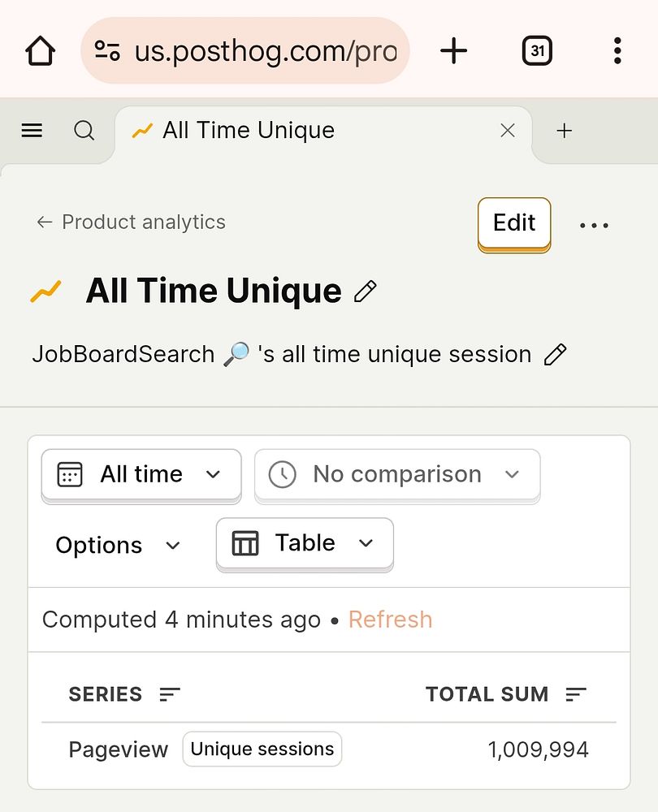Change the Table display type dropdown
658x812 pixels.
point(305,543)
